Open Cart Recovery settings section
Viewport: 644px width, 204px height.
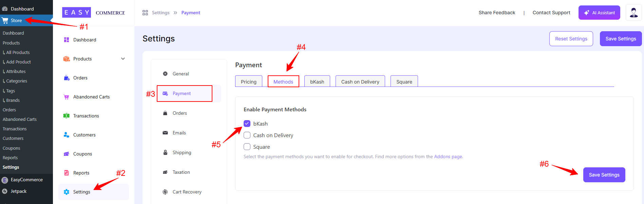tap(189, 192)
